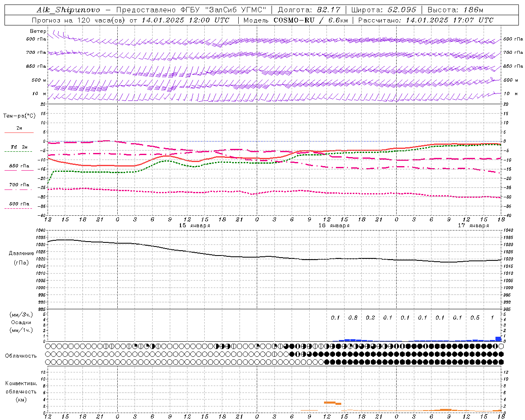The width and height of the screenshot is (525, 420).
Task: Select the Высота: 186м header entry
Action: (x=455, y=10)
